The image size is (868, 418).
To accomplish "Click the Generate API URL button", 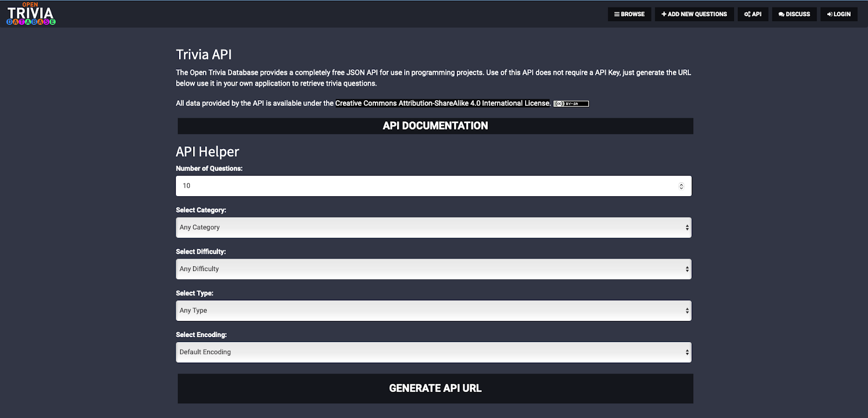I will [435, 388].
